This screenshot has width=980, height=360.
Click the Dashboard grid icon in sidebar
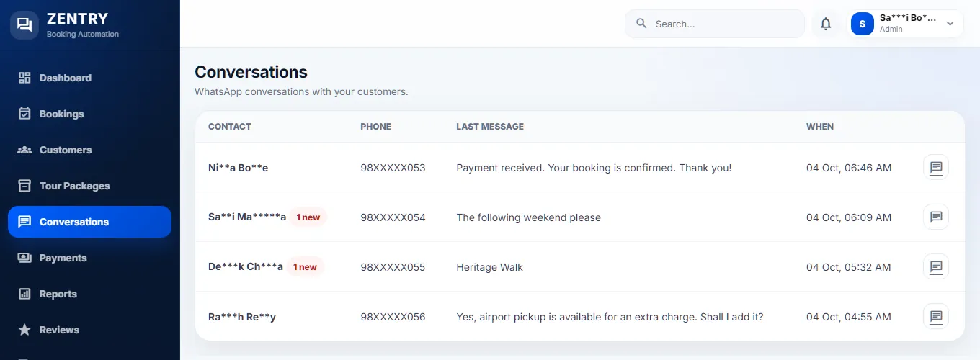point(24,78)
